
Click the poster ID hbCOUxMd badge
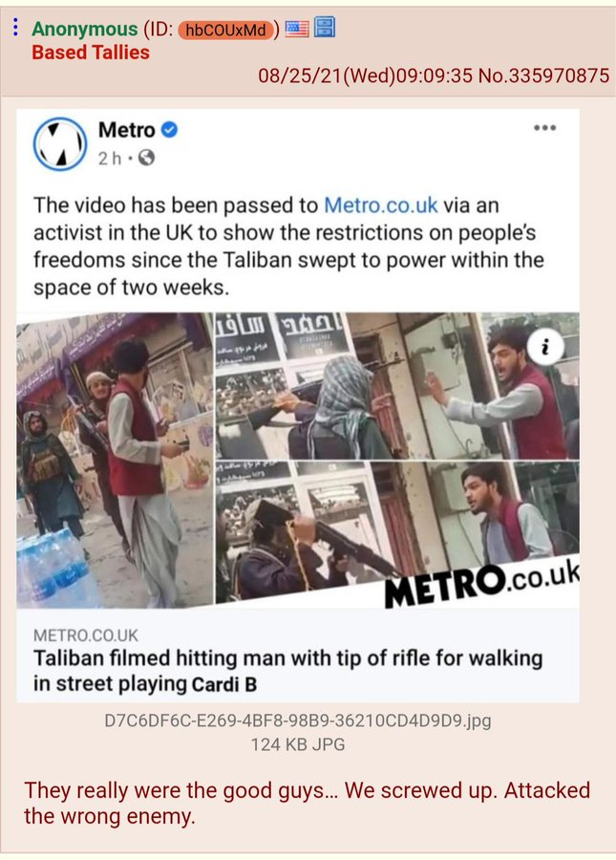click(225, 30)
